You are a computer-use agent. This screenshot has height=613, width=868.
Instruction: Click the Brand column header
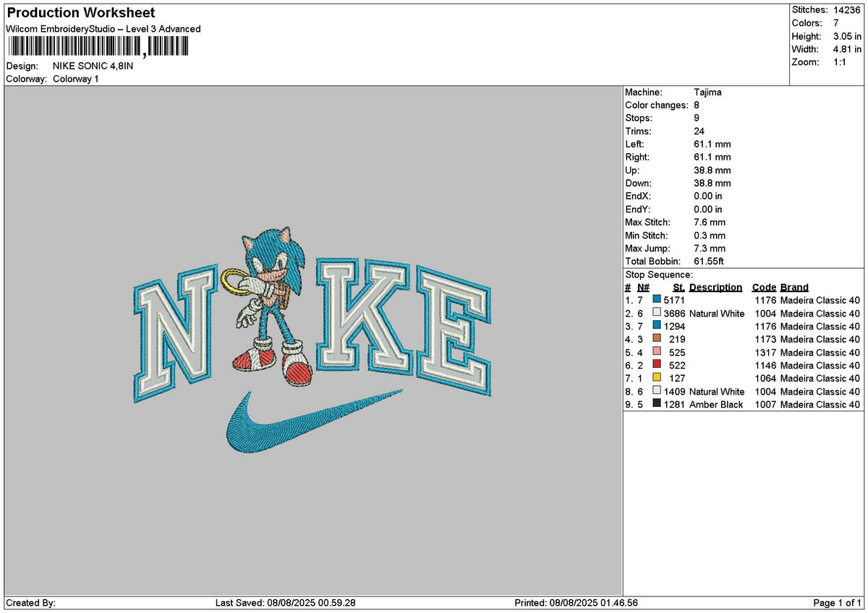(794, 287)
